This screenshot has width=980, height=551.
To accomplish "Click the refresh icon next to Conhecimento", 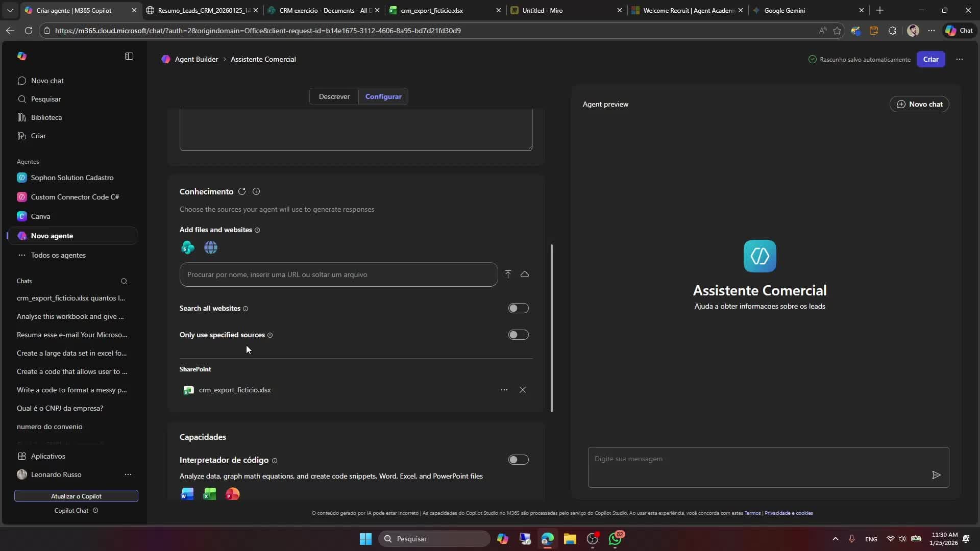I will pos(242,191).
